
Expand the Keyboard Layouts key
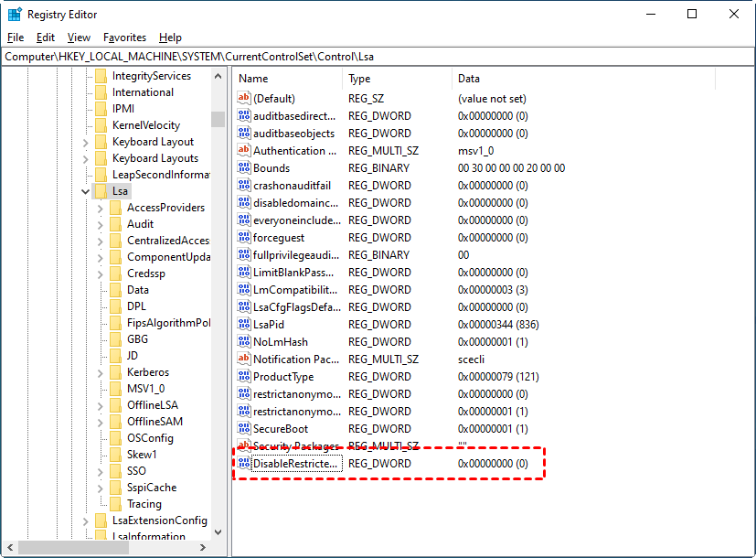click(85, 158)
